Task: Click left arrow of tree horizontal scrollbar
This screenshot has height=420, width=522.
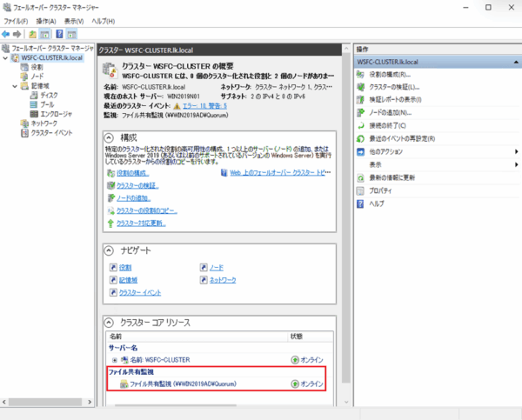Action: [4, 402]
